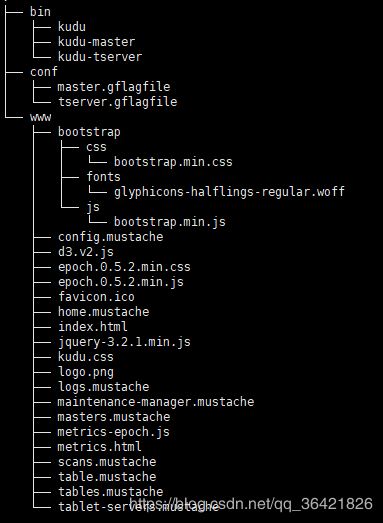Click the kudu-tserver file entry
This screenshot has width=383, height=523.
click(100, 57)
